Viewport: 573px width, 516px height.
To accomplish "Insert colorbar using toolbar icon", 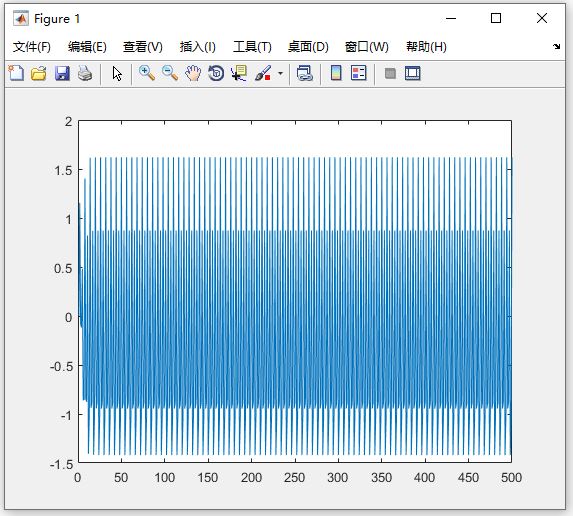I will coord(336,73).
